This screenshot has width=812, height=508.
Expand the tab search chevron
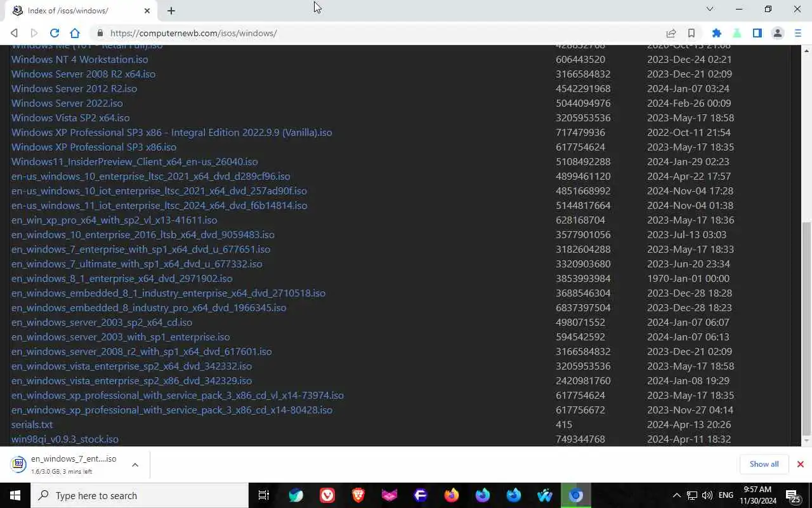[x=710, y=9]
